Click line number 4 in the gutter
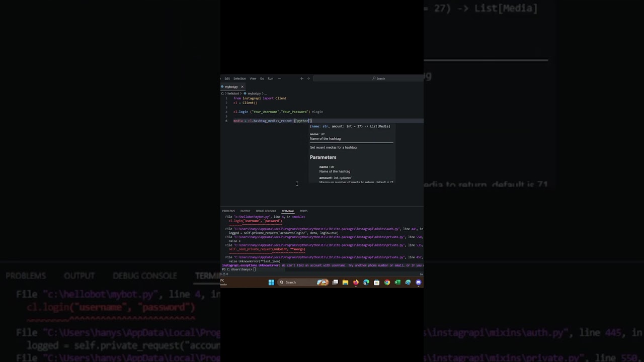 pos(226,112)
